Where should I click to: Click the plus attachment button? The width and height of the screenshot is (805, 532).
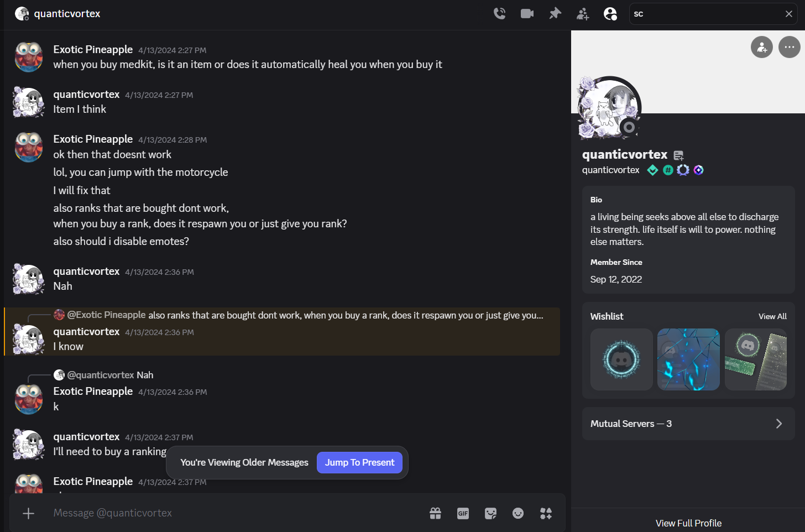tap(29, 513)
